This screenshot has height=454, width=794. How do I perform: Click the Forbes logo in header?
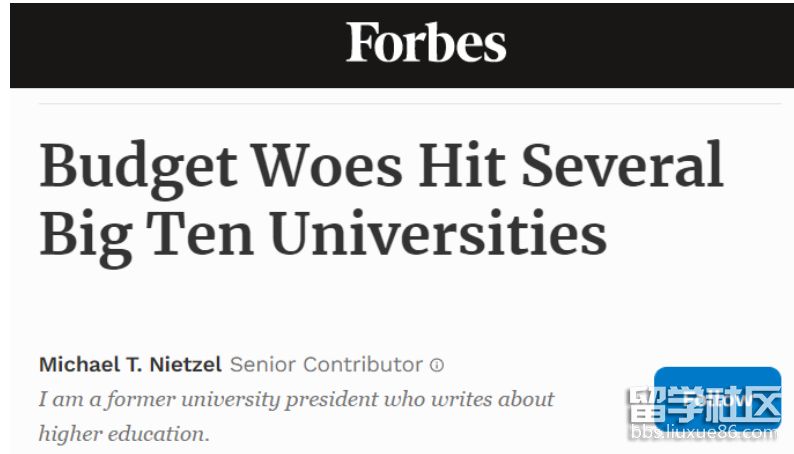[426, 43]
